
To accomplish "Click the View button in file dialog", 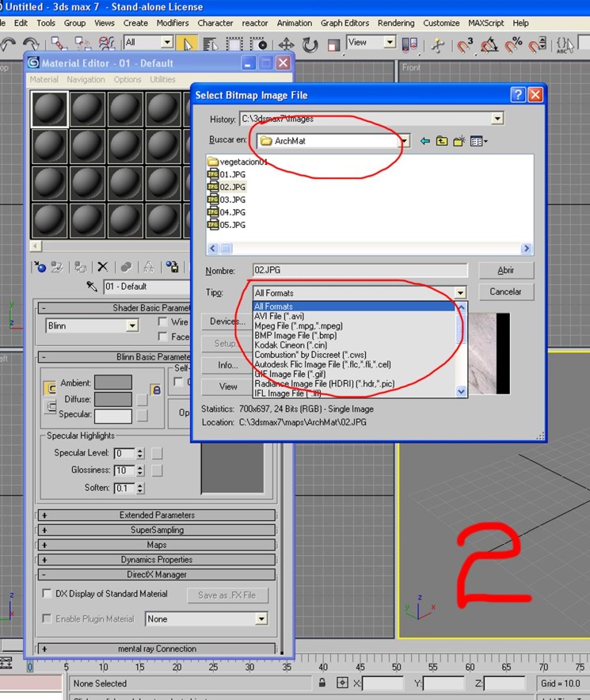I will [227, 386].
